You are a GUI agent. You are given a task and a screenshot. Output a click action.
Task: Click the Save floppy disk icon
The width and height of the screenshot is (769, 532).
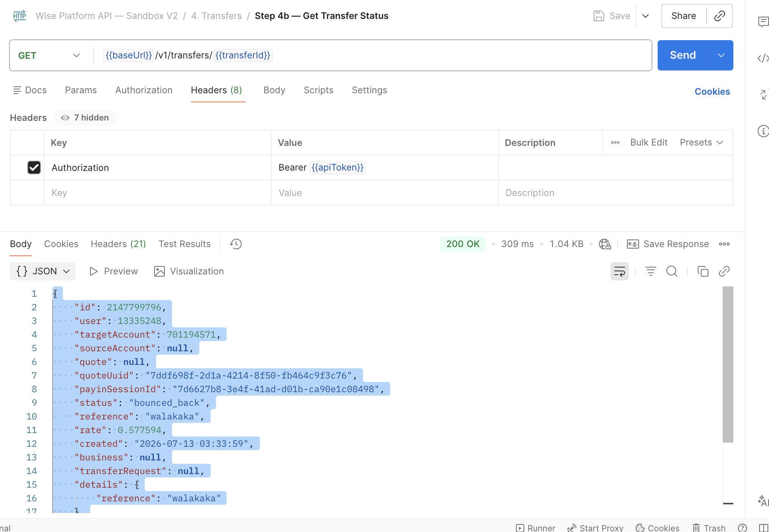tap(599, 16)
